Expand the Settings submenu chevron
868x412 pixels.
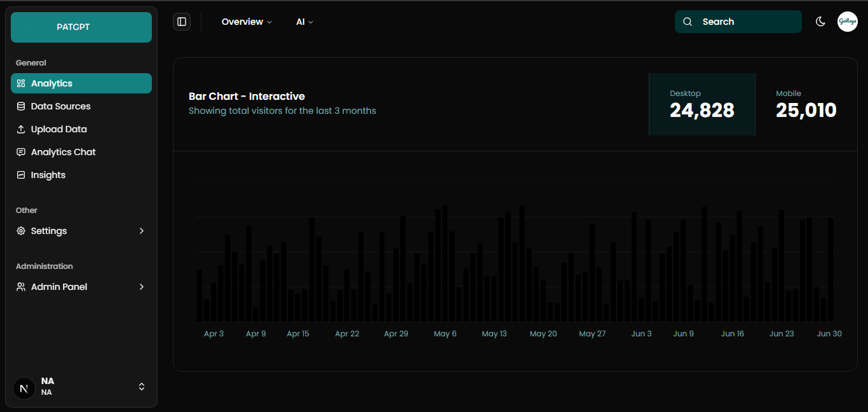(142, 231)
